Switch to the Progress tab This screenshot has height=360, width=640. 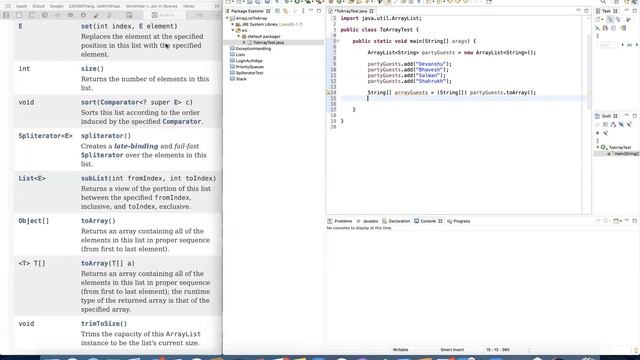[x=459, y=221]
